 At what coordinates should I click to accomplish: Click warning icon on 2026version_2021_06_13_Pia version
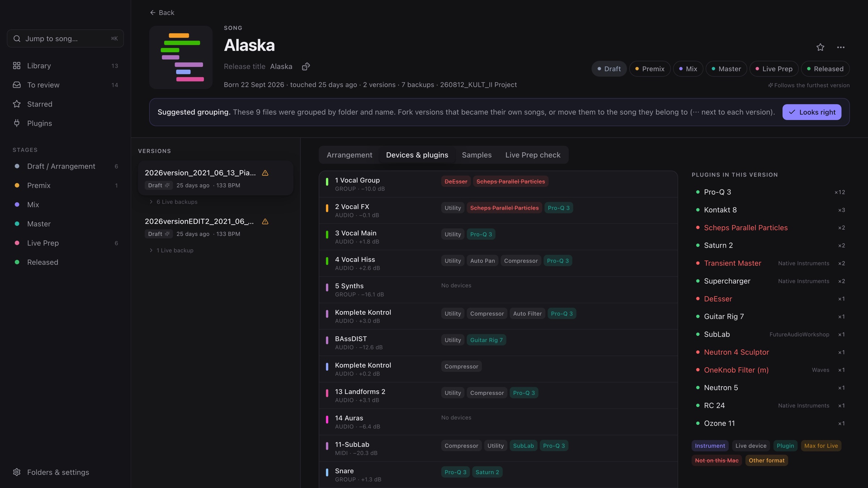265,173
